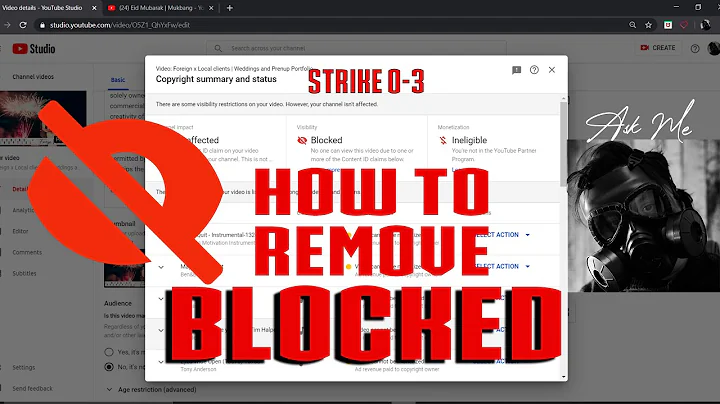
Task: Open Subtitles in the left sidebar
Action: click(25, 274)
